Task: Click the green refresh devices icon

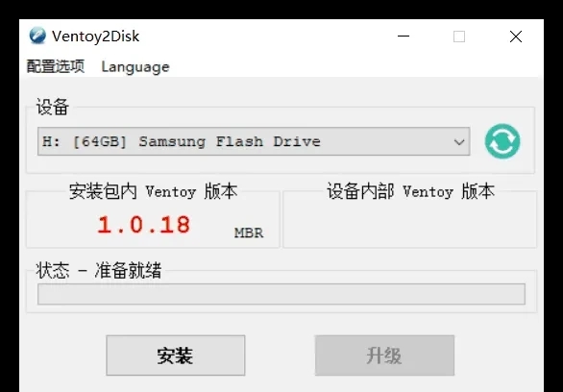Action: pos(502,141)
